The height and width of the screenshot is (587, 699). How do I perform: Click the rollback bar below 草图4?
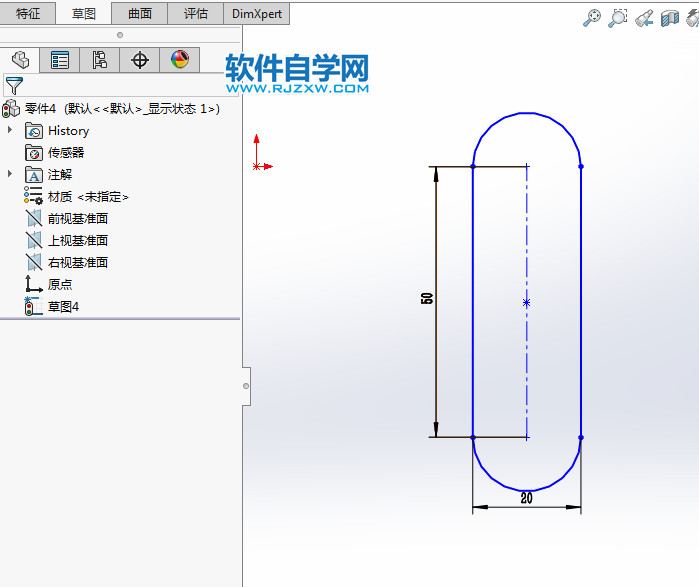(x=120, y=319)
